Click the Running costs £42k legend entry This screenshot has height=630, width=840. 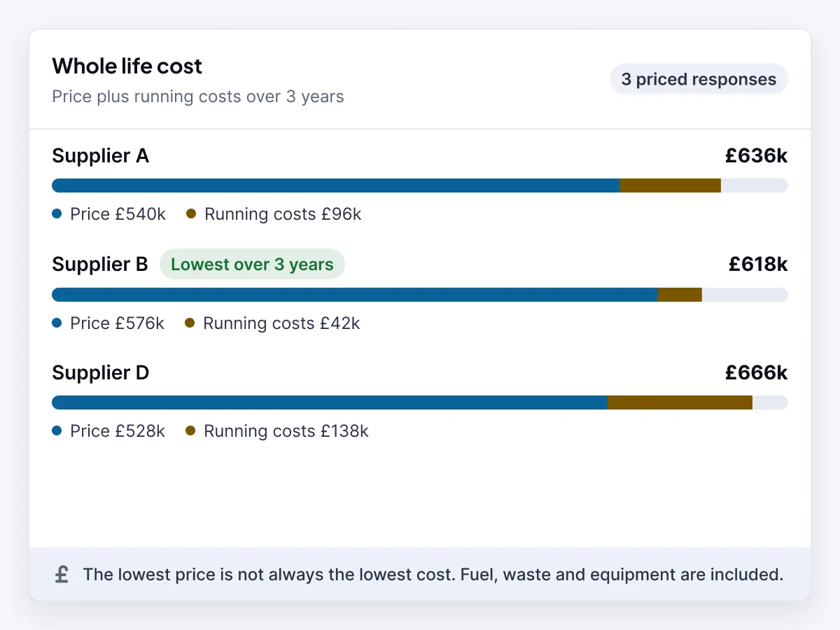272,323
